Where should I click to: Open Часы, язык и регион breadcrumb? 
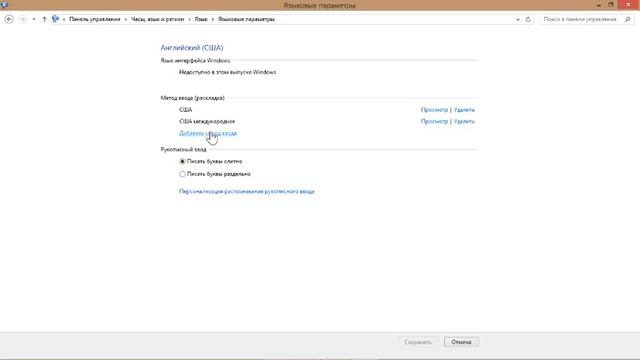coord(158,19)
